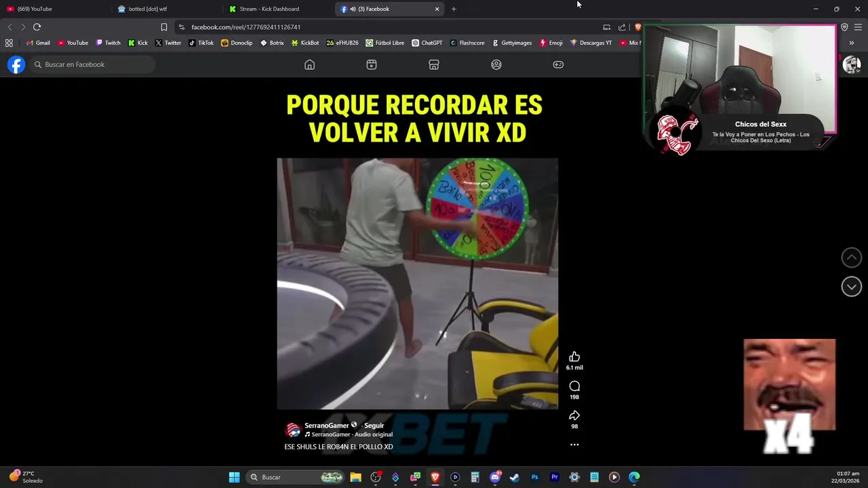Open the weather widget showing 27°C Soleado
868x488 pixels.
[26, 477]
